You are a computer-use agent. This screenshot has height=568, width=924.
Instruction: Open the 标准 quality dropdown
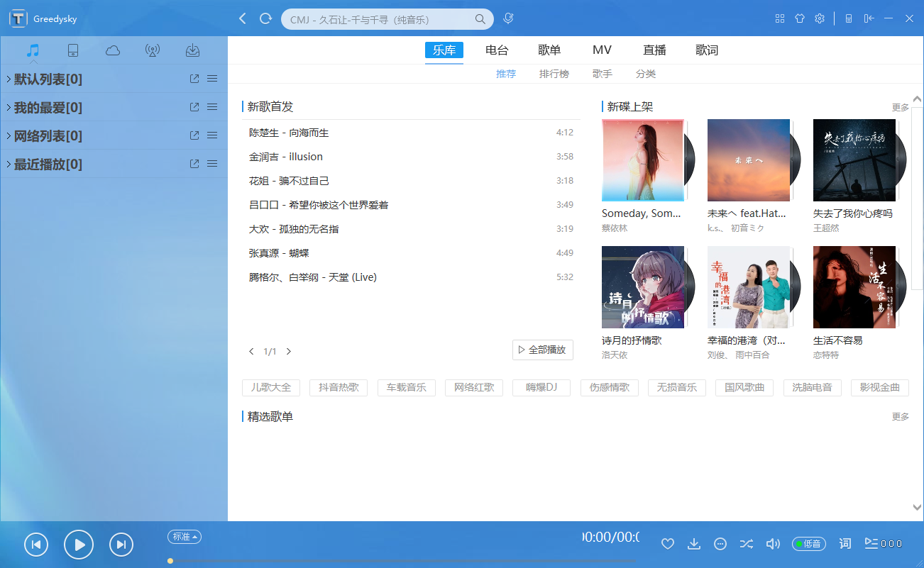(x=185, y=537)
